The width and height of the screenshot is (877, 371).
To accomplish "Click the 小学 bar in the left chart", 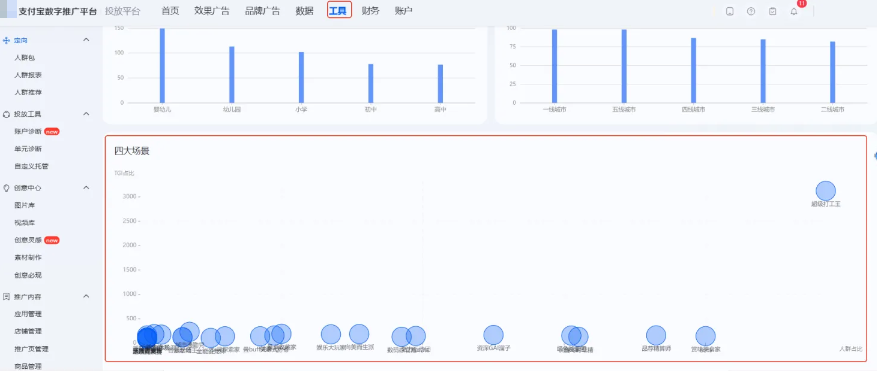I will click(301, 78).
